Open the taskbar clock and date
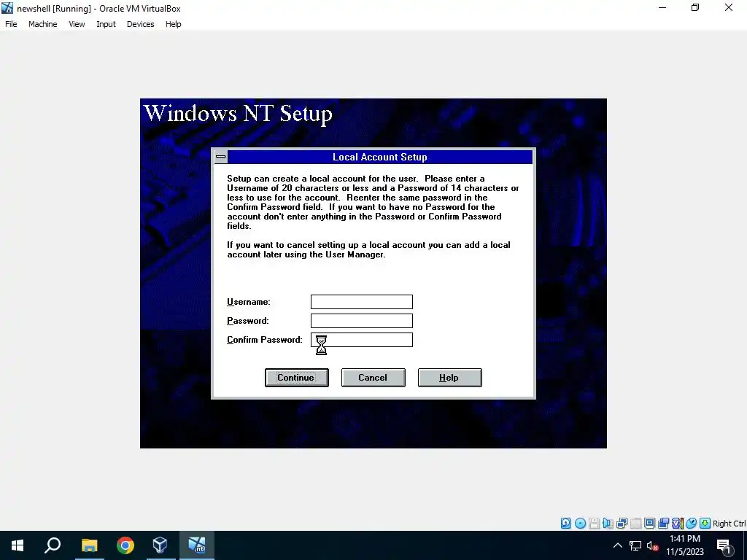The width and height of the screenshot is (747, 560). (x=684, y=545)
